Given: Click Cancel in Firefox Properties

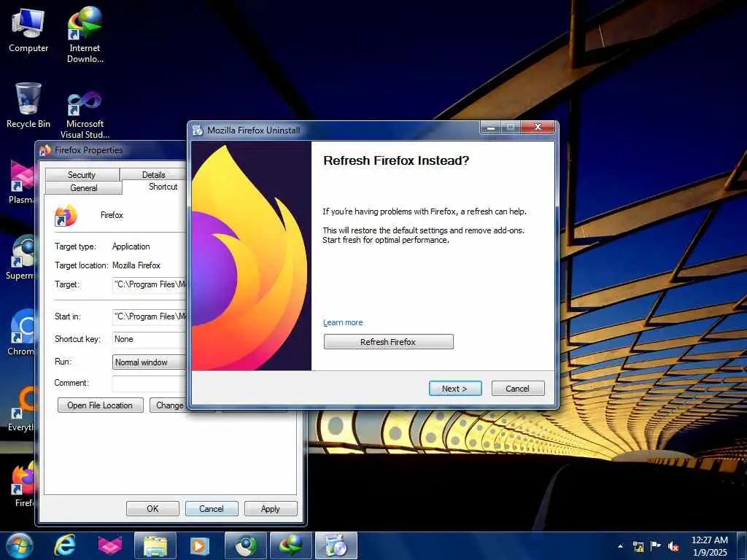Looking at the screenshot, I should click(x=211, y=508).
